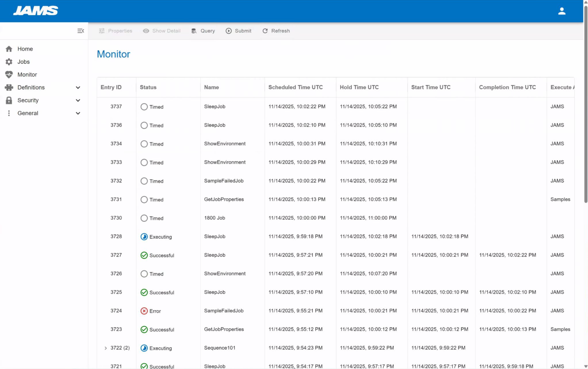Collapse the sidebar with the menu toggle icon
588x369 pixels.
(x=80, y=31)
